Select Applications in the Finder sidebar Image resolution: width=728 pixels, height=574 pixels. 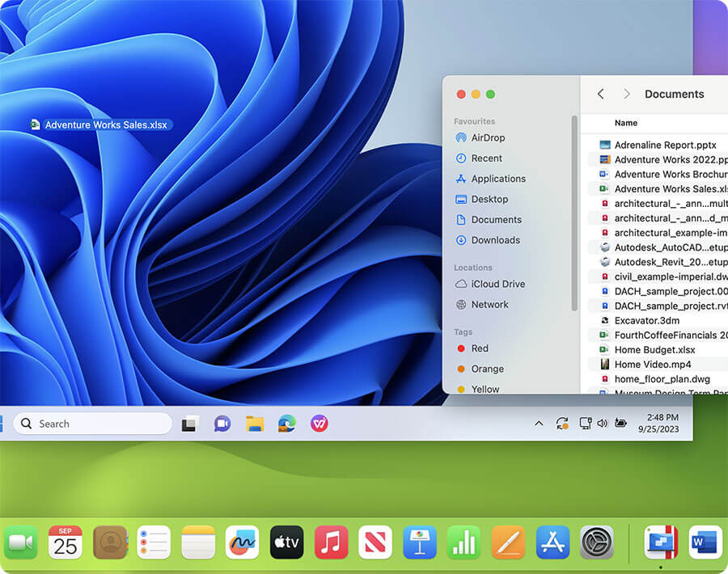[497, 179]
